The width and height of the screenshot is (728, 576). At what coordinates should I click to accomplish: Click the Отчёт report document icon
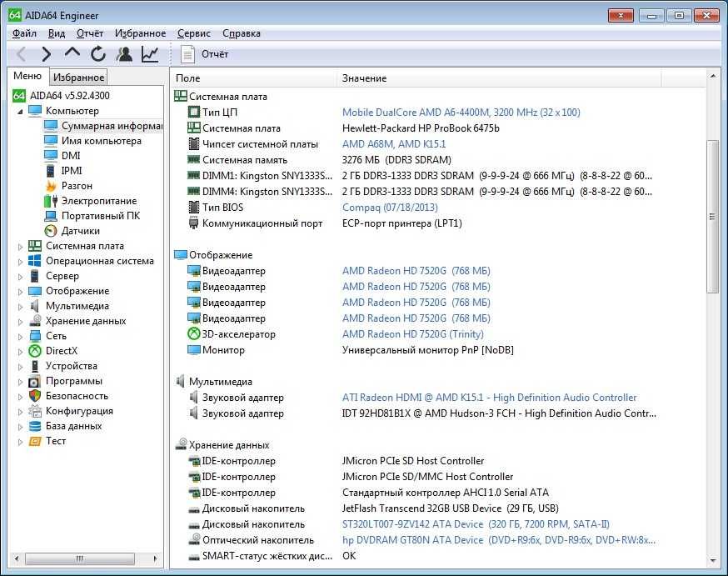pyautogui.click(x=187, y=54)
